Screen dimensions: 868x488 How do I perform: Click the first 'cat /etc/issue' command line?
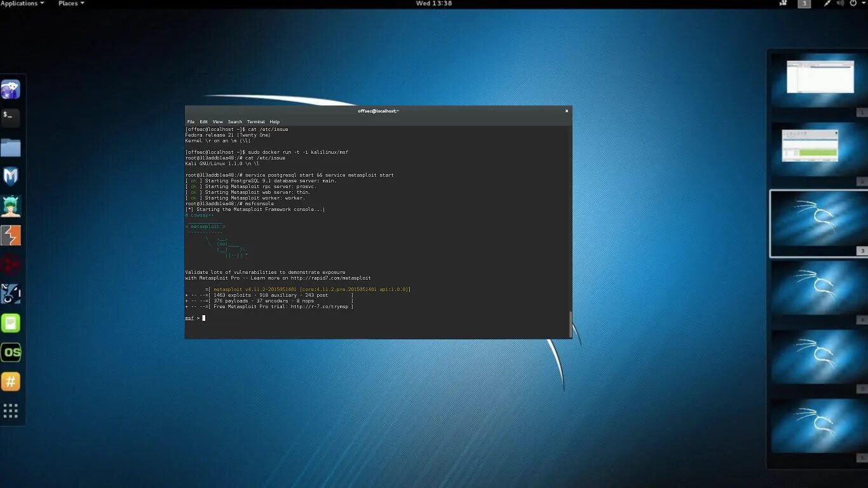(236, 129)
